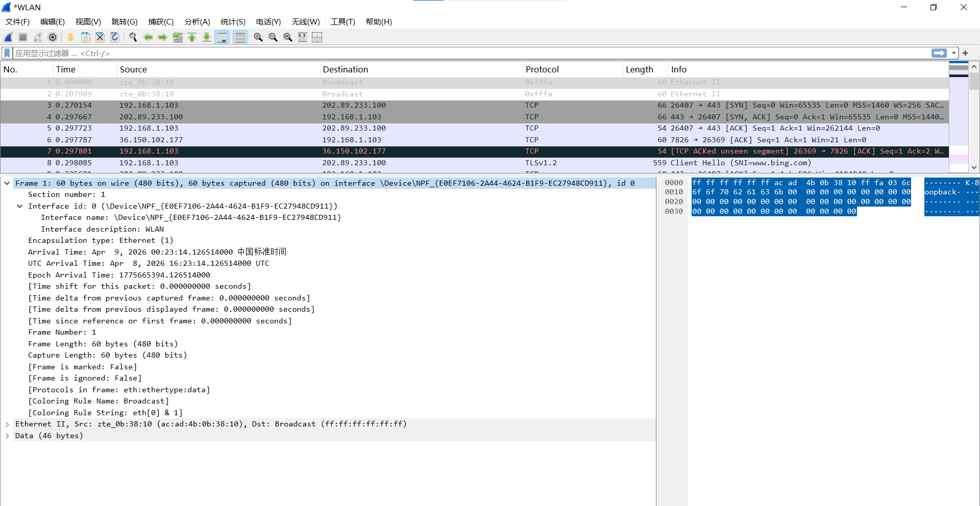Click the packet minimap overview bar
This screenshot has width=980, height=506.
959,117
